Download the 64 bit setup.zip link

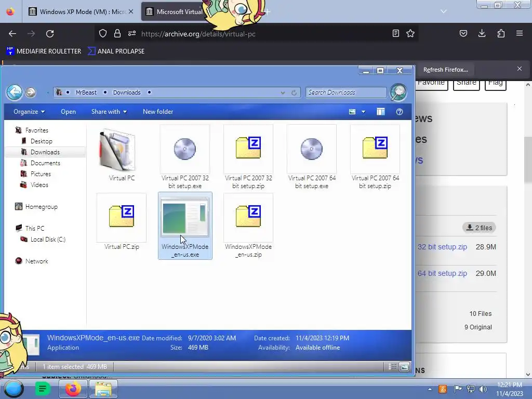pyautogui.click(x=442, y=273)
